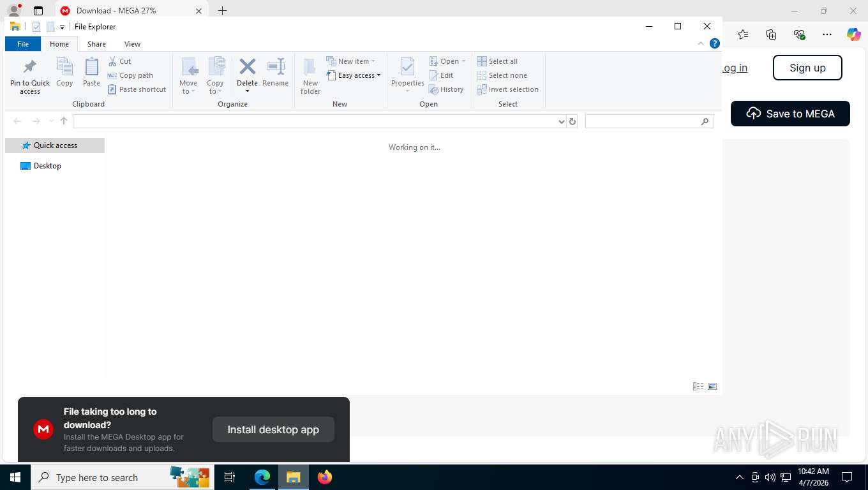The image size is (868, 490).
Task: Open Task View on taskbar
Action: (x=230, y=477)
